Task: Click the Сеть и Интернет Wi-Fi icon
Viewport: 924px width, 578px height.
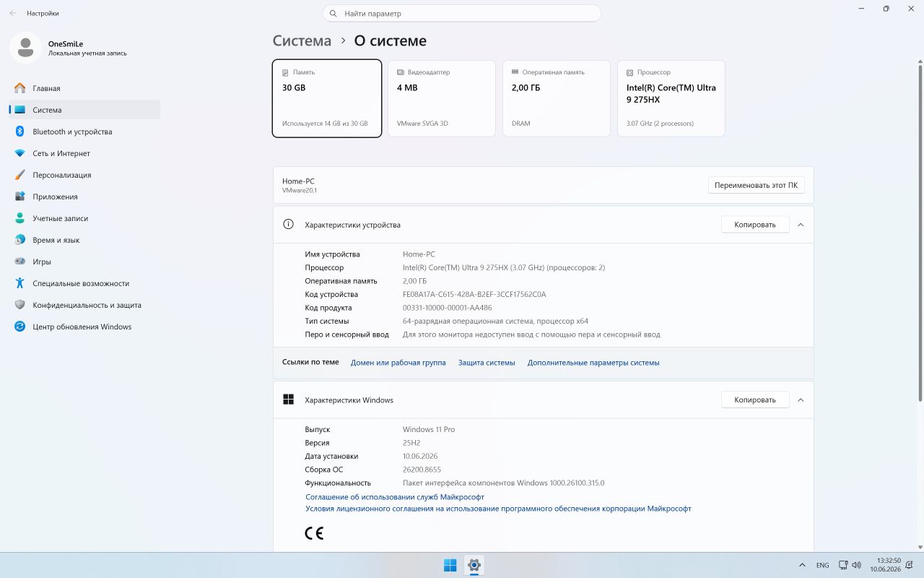Action: click(x=19, y=153)
